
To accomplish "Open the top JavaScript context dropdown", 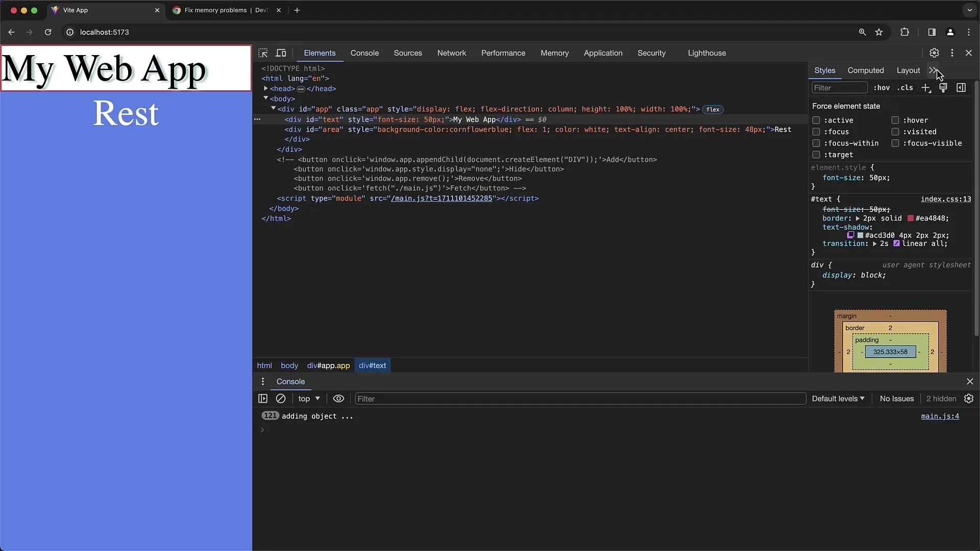I will point(309,398).
